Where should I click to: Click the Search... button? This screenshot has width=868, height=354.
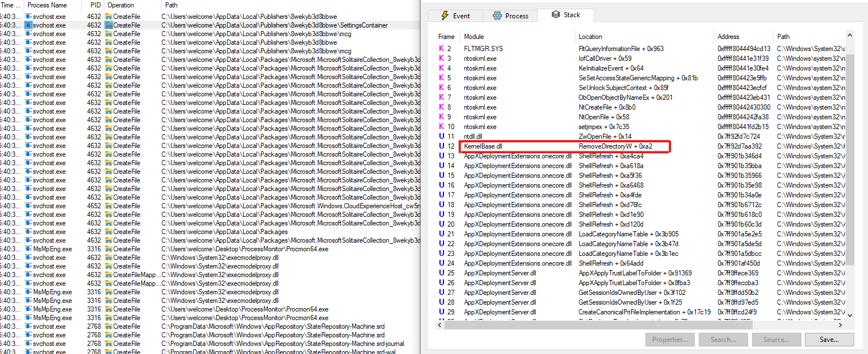(x=723, y=339)
